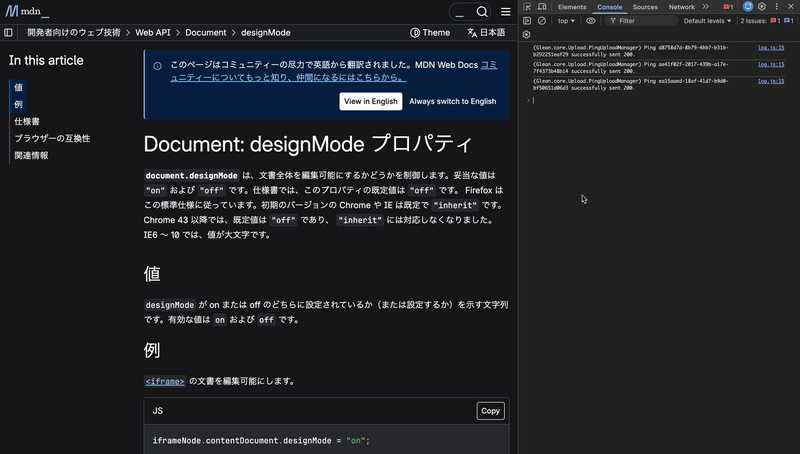The width and height of the screenshot is (800, 454).
Task: Click the red error count badge
Action: coord(728,7)
